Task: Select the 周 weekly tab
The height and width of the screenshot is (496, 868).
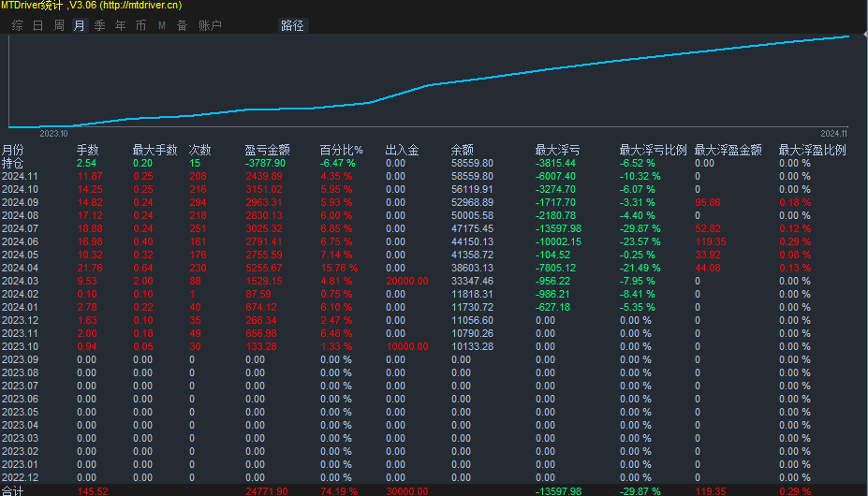Action: (x=59, y=25)
